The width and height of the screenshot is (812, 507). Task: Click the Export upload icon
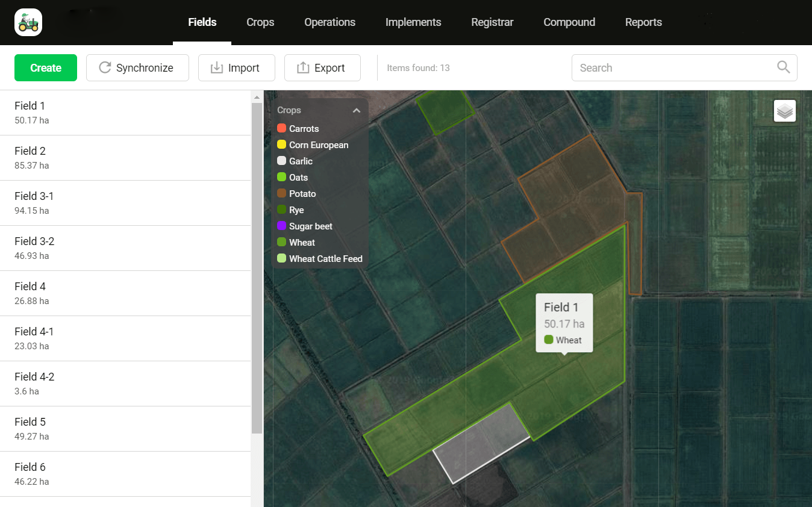click(x=303, y=67)
